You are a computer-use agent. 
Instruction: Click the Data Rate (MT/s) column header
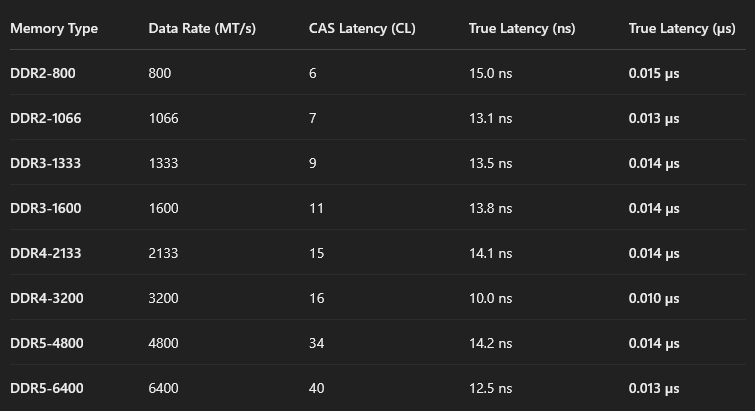coord(202,28)
